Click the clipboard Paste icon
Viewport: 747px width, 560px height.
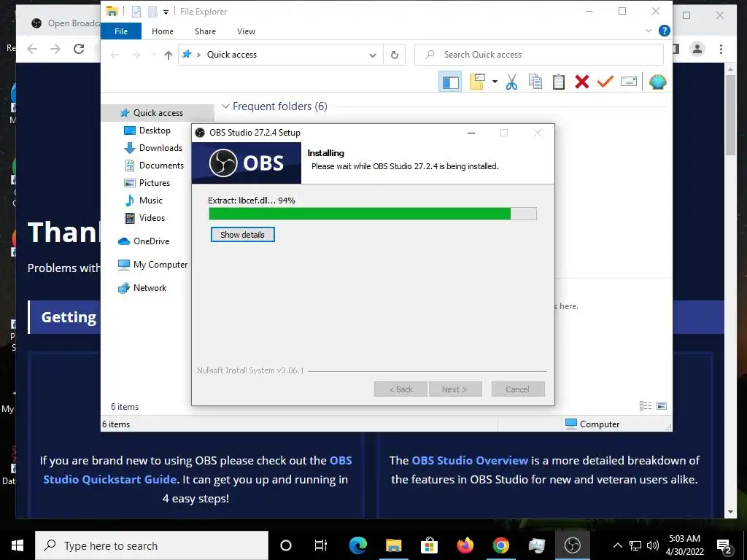558,82
